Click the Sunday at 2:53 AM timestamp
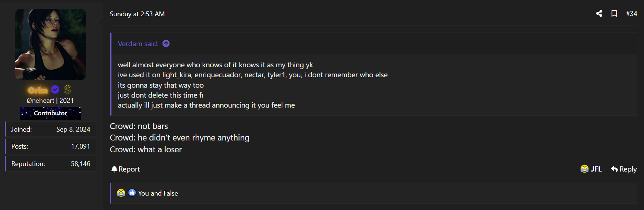The image size is (644, 210). coord(137,14)
